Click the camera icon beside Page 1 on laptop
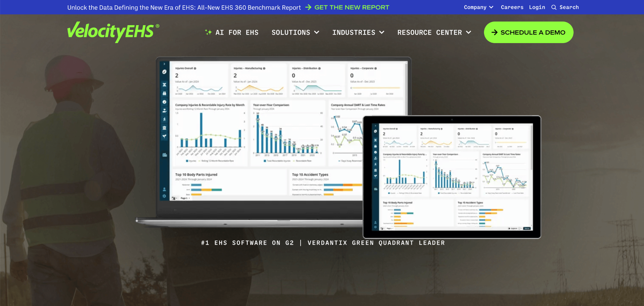Image resolution: width=644 pixels, height=306 pixels. tap(174, 198)
